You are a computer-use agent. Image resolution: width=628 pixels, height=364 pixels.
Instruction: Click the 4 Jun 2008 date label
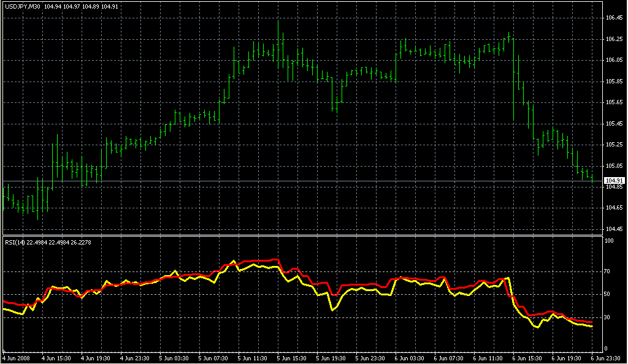[x=17, y=358]
